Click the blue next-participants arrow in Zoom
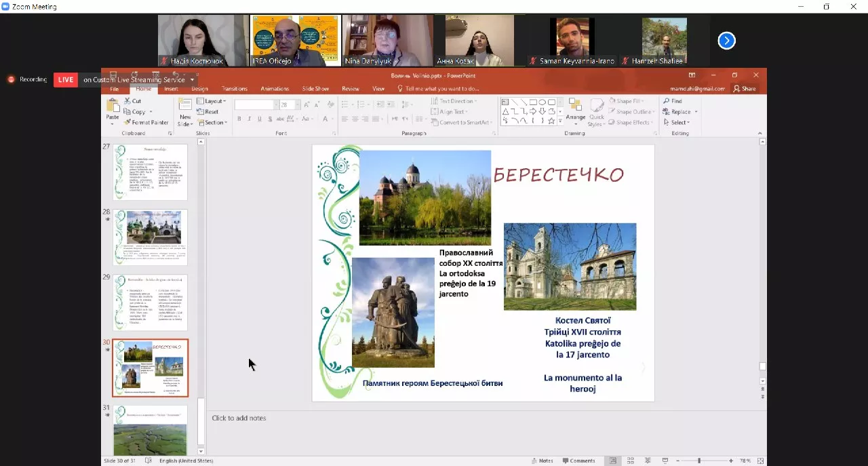Viewport: 868px width, 466px height. [726, 41]
